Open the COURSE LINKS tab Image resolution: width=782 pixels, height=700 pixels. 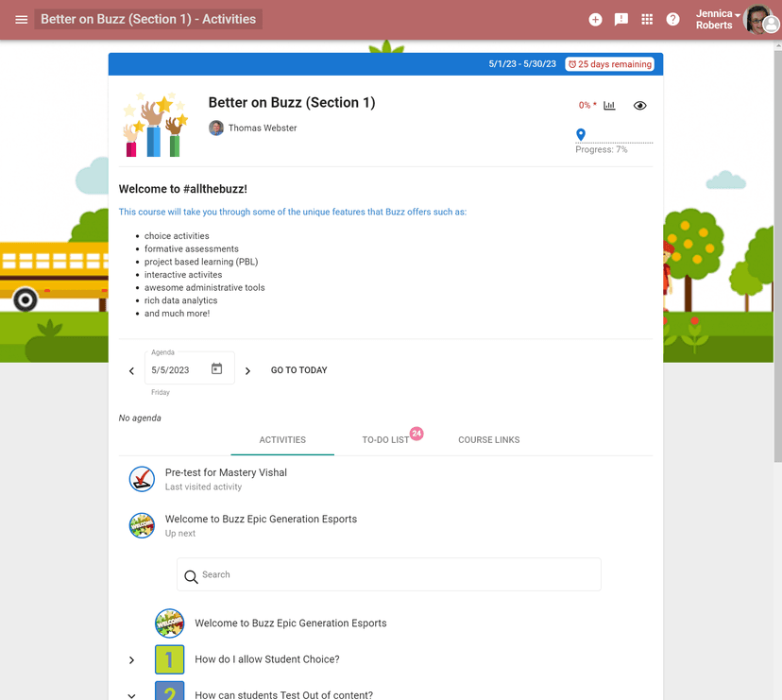point(488,439)
